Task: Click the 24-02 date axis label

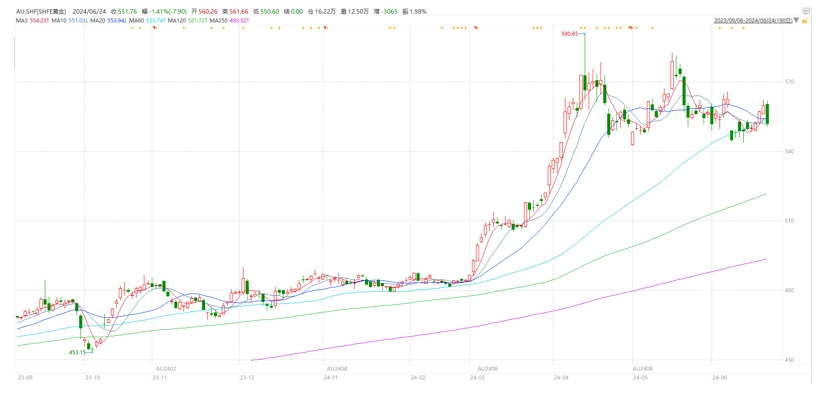Action: coord(418,377)
